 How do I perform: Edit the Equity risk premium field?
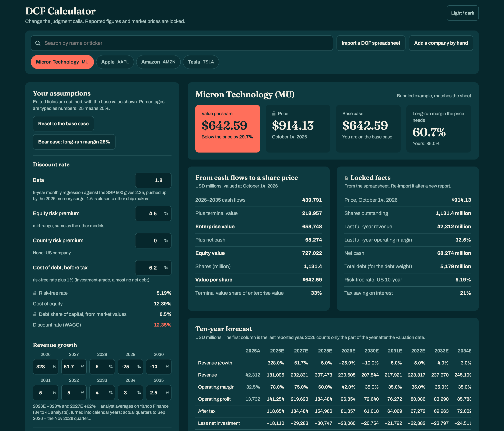coord(153,213)
